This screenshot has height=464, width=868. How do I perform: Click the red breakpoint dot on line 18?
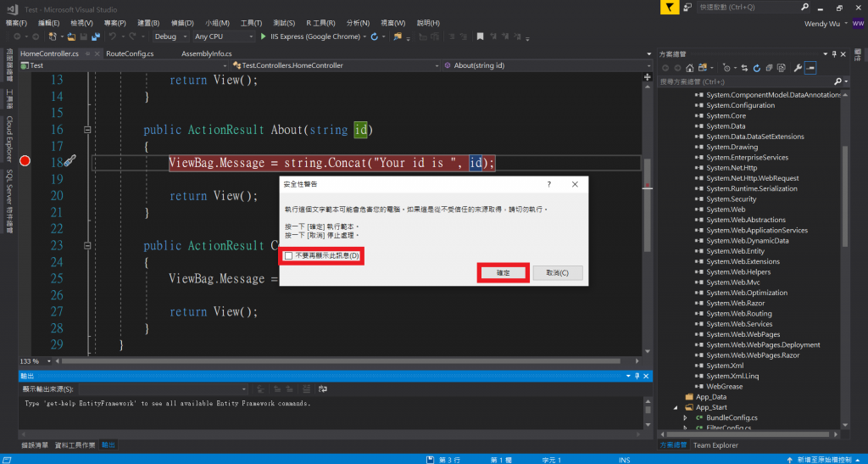coord(25,160)
